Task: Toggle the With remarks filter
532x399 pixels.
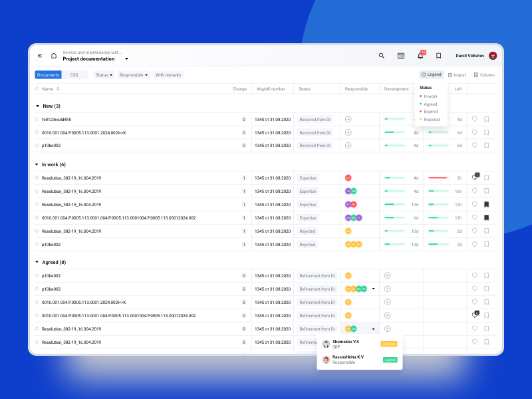Action: 168,75
